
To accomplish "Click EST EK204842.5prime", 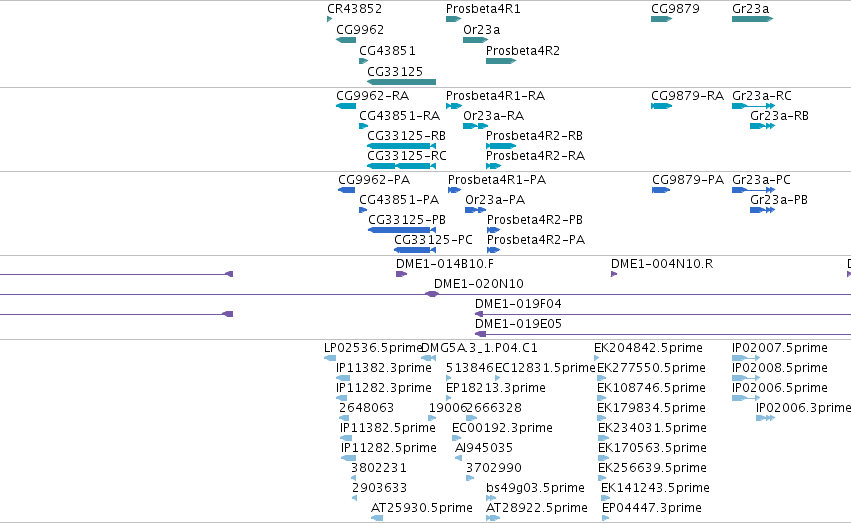I will (596, 359).
